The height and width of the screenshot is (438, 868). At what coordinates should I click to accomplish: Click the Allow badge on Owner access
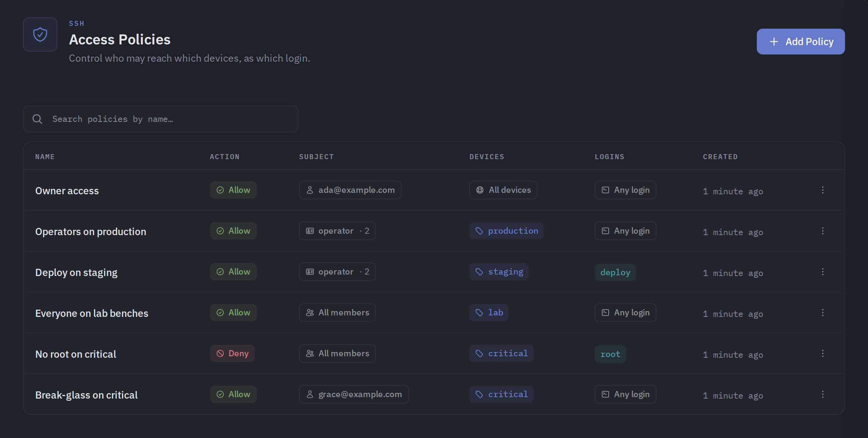pyautogui.click(x=233, y=190)
